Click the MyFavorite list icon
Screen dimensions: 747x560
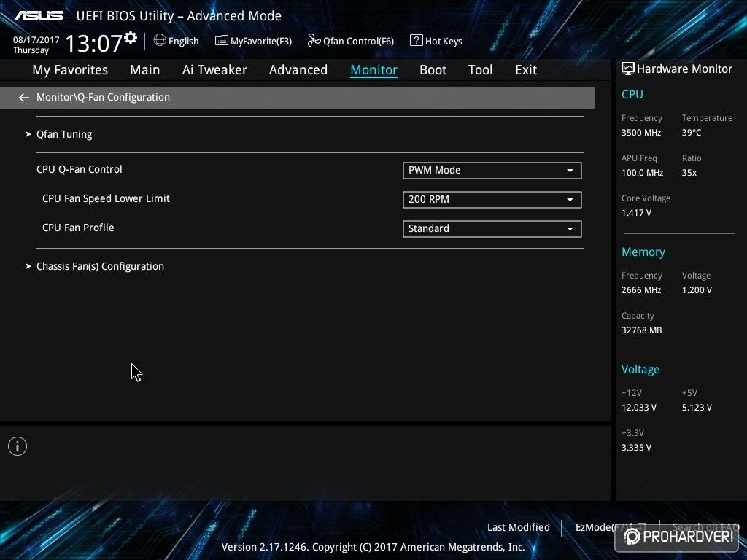222,41
